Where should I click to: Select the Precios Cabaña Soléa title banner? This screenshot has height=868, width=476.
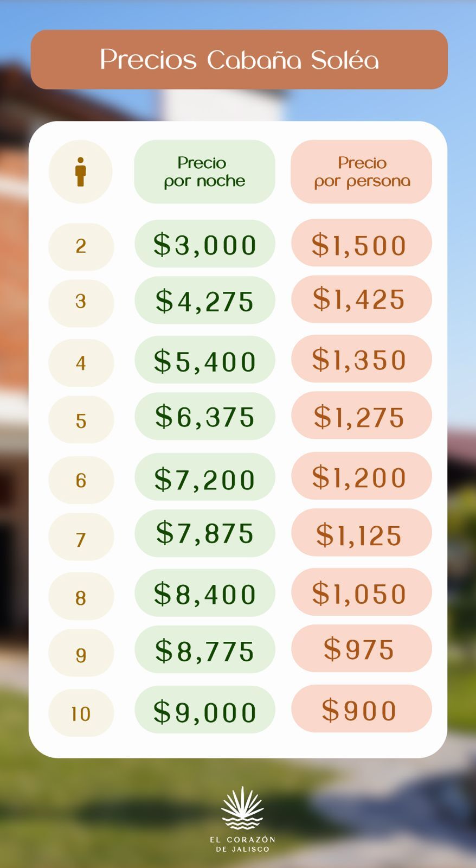coord(239,60)
